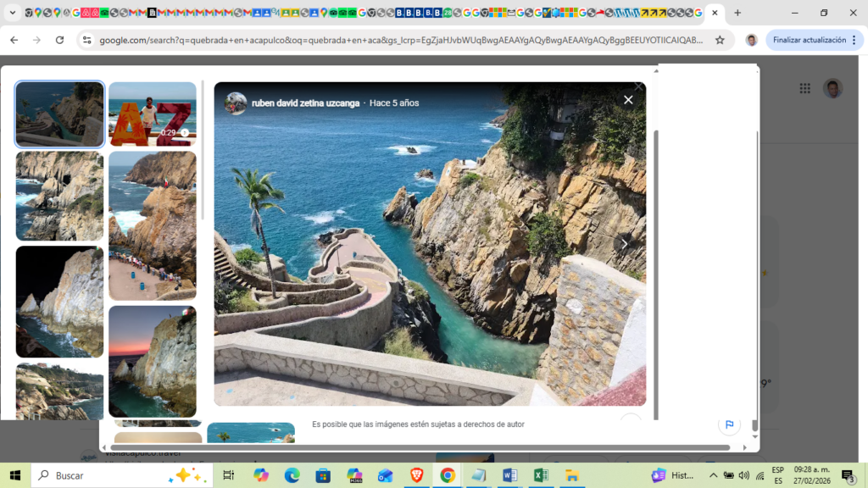
Task: Select the sunset cliff photo thumbnail
Action: coord(153,362)
